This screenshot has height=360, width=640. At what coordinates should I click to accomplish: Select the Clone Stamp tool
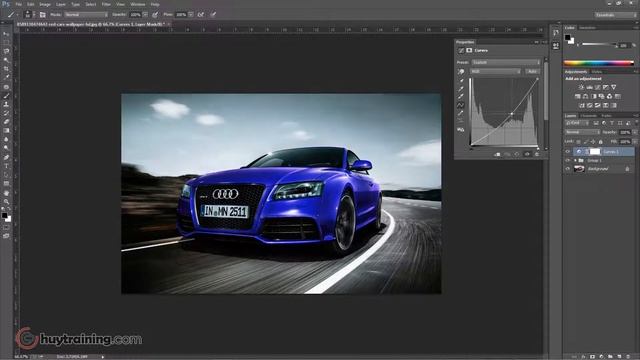point(6,104)
